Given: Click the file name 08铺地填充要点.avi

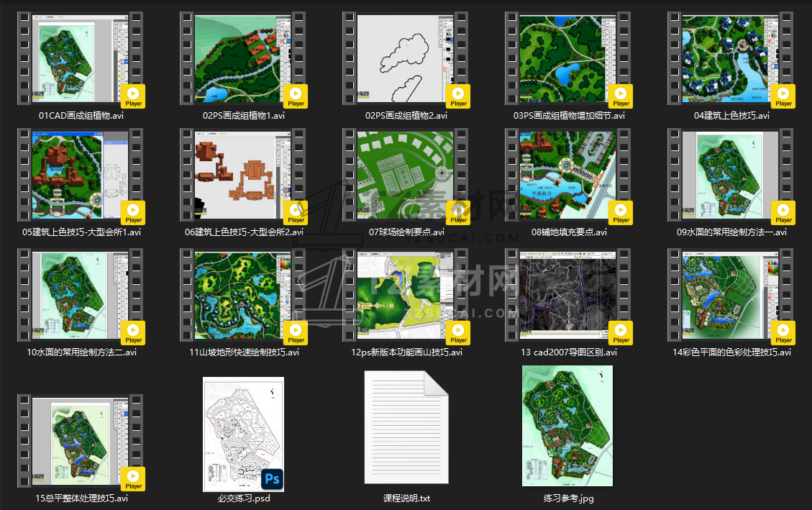Looking at the screenshot, I should coord(569,232).
